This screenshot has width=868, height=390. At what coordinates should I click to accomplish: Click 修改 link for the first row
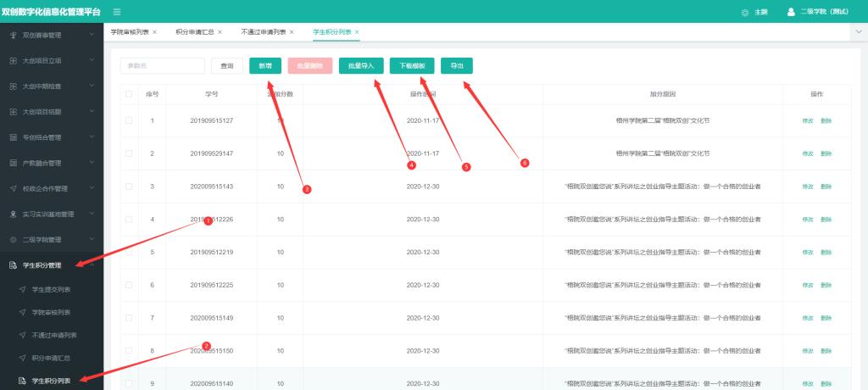point(807,121)
